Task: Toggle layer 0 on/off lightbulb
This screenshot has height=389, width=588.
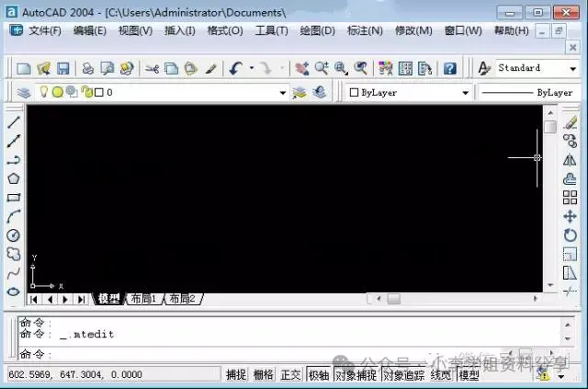Action: (x=44, y=91)
